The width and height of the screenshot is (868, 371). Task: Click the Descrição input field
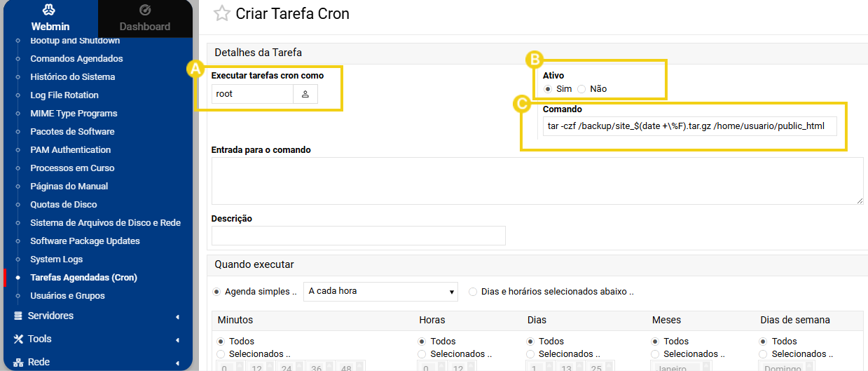[x=358, y=236]
